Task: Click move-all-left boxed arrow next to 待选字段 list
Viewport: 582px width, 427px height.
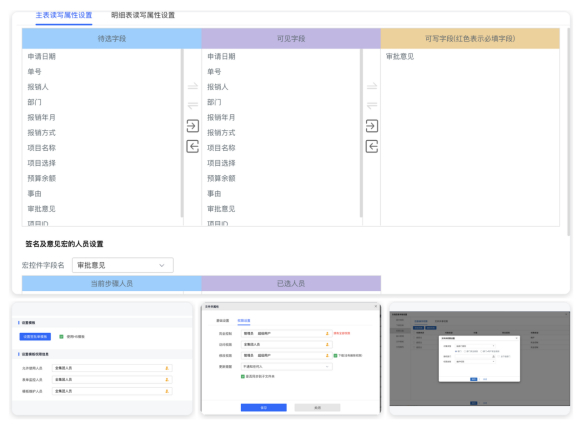Action: [x=193, y=146]
